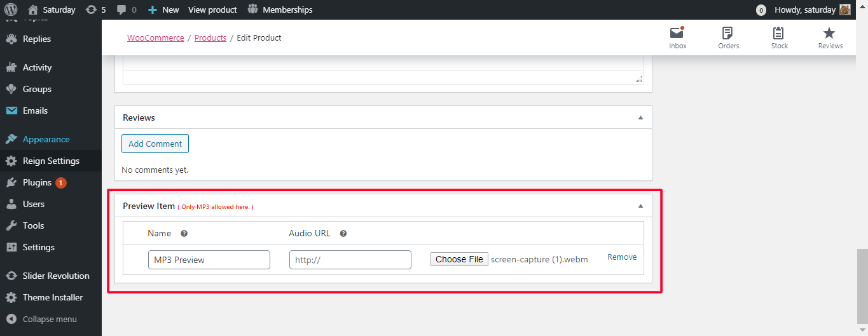Image resolution: width=868 pixels, height=336 pixels.
Task: Click the Emails envelope icon
Action: [11, 111]
